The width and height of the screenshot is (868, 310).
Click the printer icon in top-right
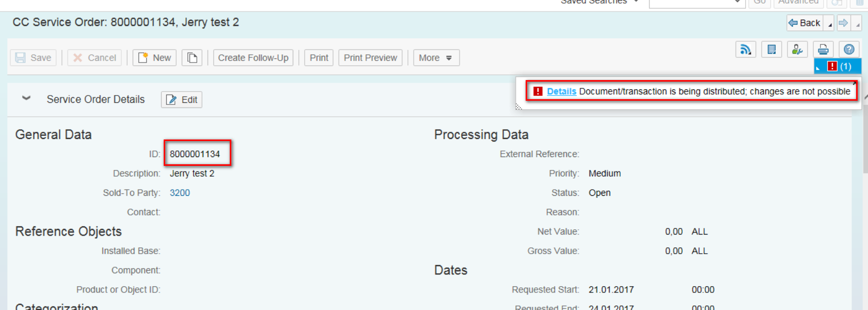tap(823, 50)
